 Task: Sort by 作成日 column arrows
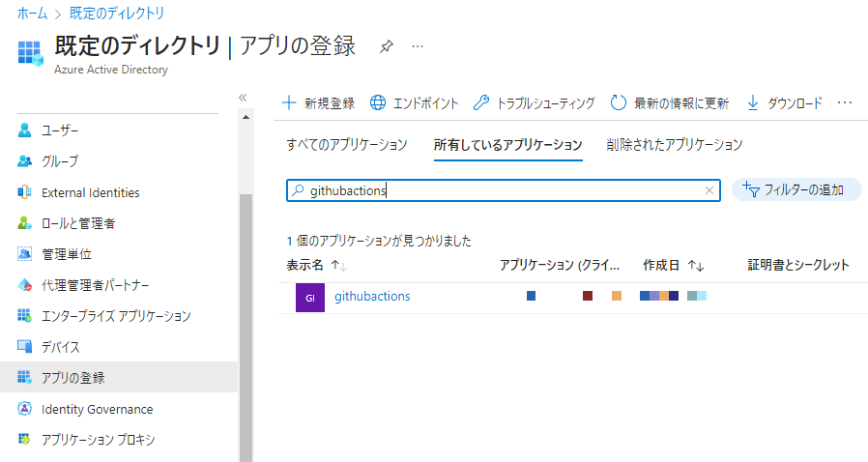coord(696,266)
